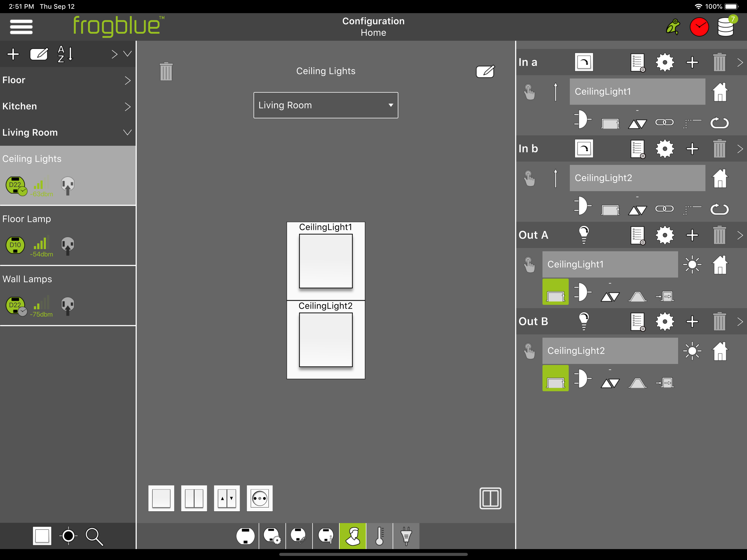Click the thermometer icon in bottom toolbar
747x560 pixels.
click(x=379, y=536)
